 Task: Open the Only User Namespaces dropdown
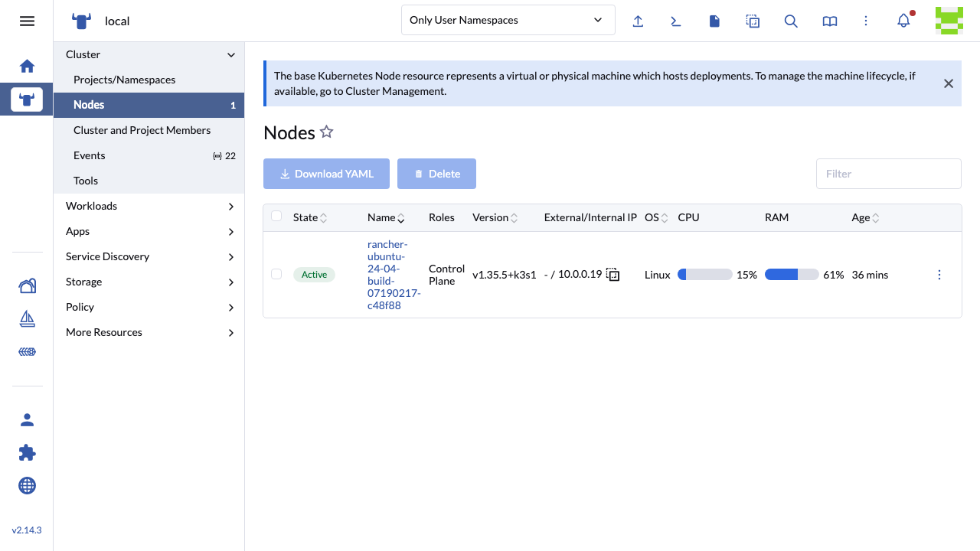(508, 20)
